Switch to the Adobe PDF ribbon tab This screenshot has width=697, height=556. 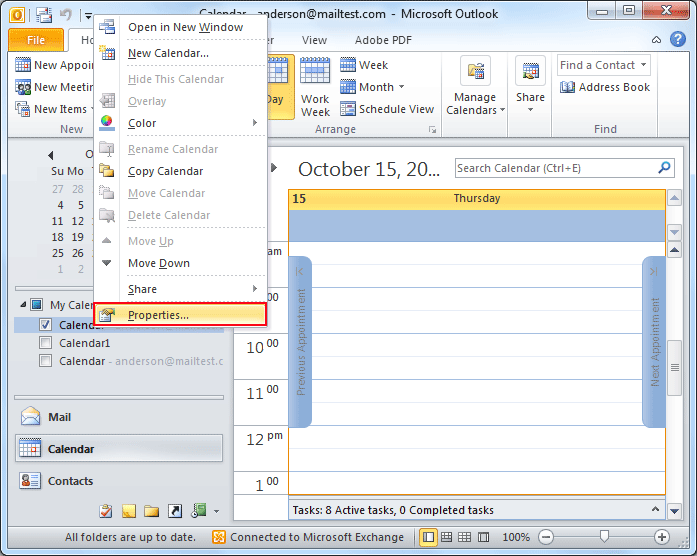(383, 40)
